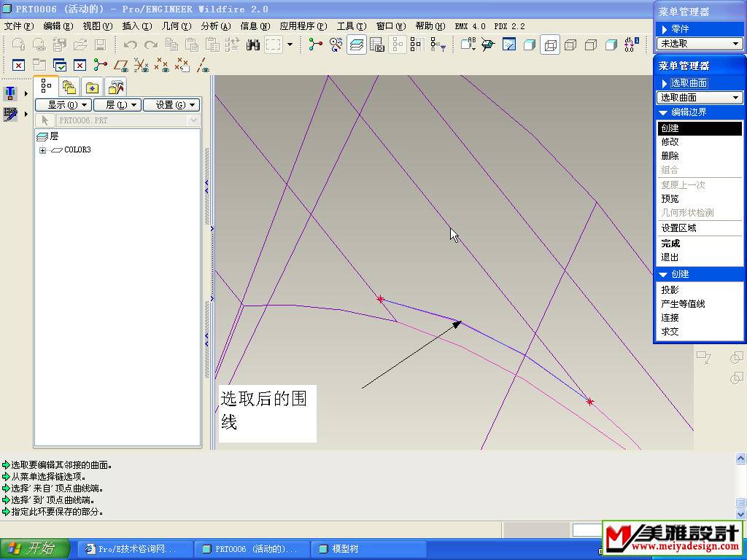Click the undo arrow icon
The width and height of the screenshot is (747, 560).
coord(130,44)
